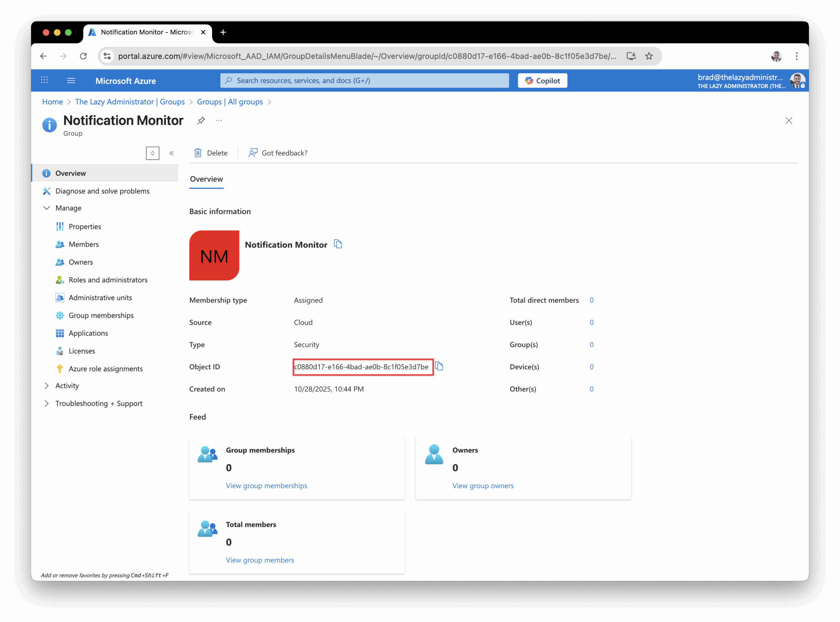Image resolution: width=840 pixels, height=622 pixels.
Task: Open Azure role assignments menu item
Action: click(x=105, y=369)
